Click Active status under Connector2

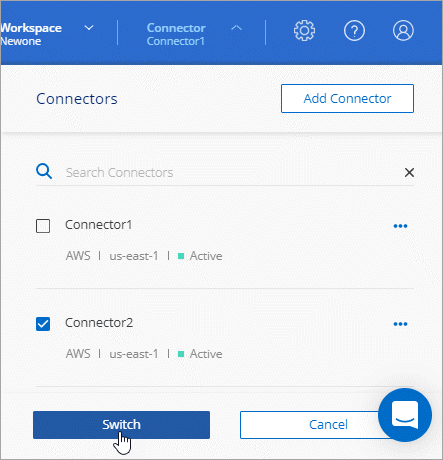(206, 354)
